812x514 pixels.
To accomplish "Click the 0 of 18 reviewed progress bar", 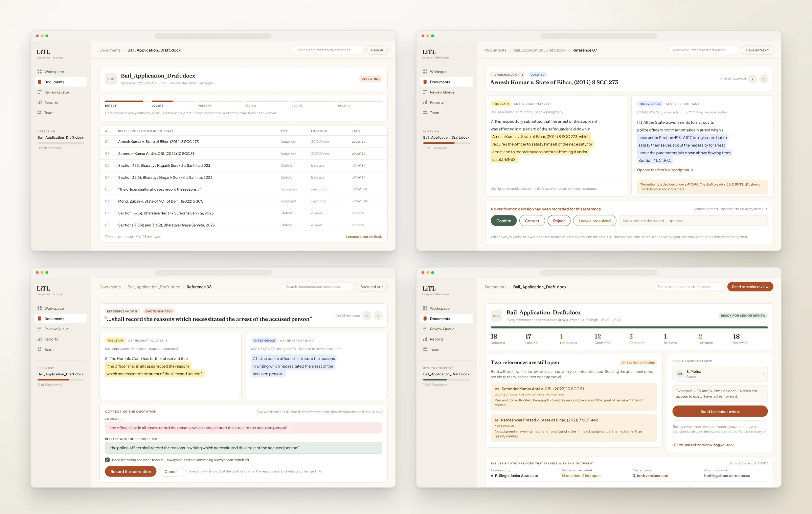I will coord(61,143).
